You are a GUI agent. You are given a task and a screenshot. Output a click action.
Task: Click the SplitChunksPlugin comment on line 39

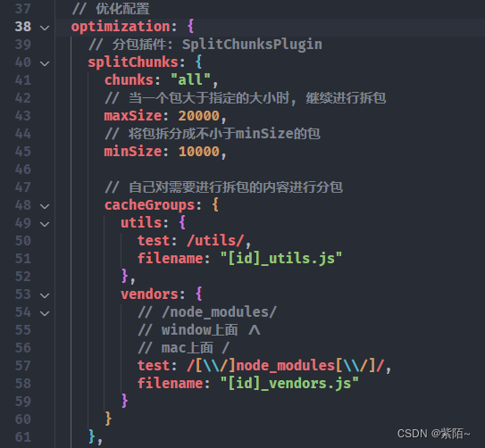[x=205, y=45]
